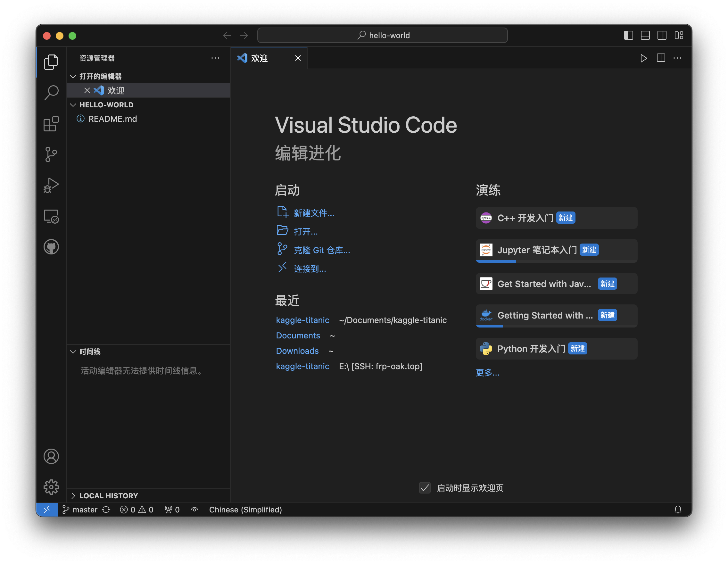Screen dimensions: 728x564
Task: Close 欢迎 in the open editors list
Action: (x=87, y=90)
